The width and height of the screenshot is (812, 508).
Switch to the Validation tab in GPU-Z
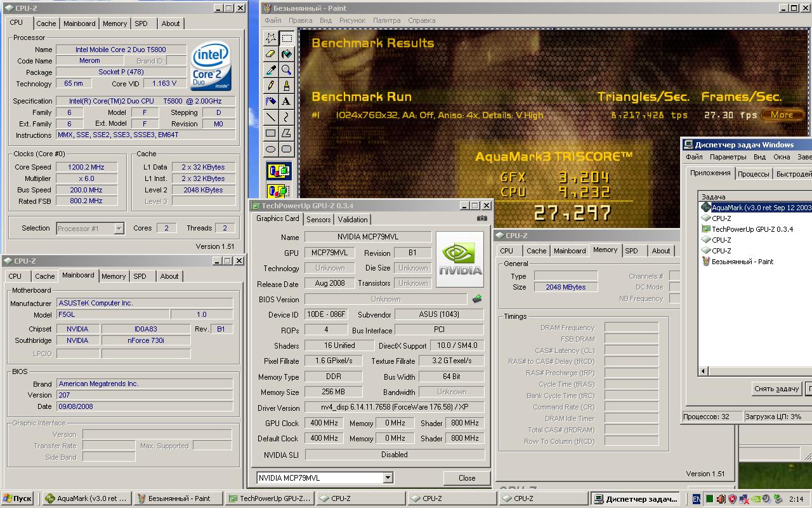click(x=353, y=220)
